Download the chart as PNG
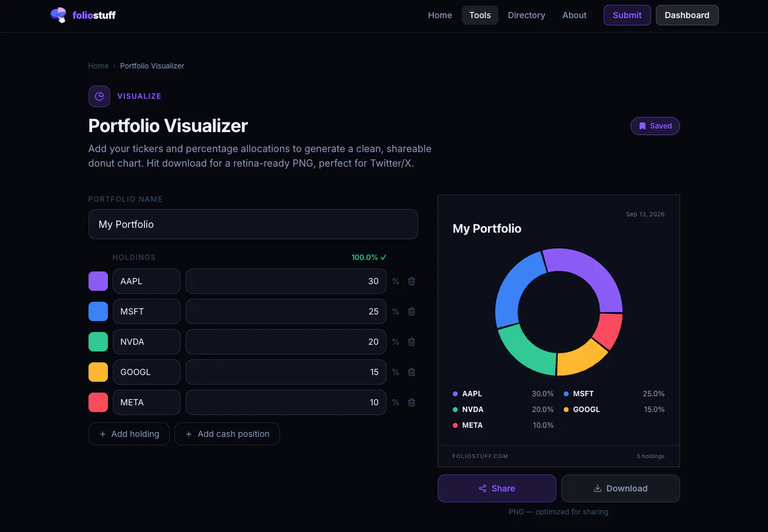The height and width of the screenshot is (532, 768). [621, 488]
